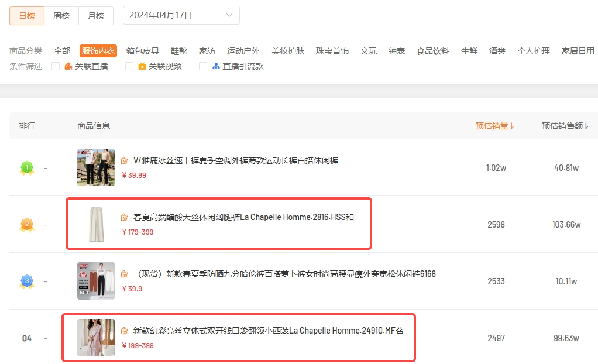The image size is (598, 364).
Task: Tick the 关联视频 filter checkbox
Action: pos(129,66)
